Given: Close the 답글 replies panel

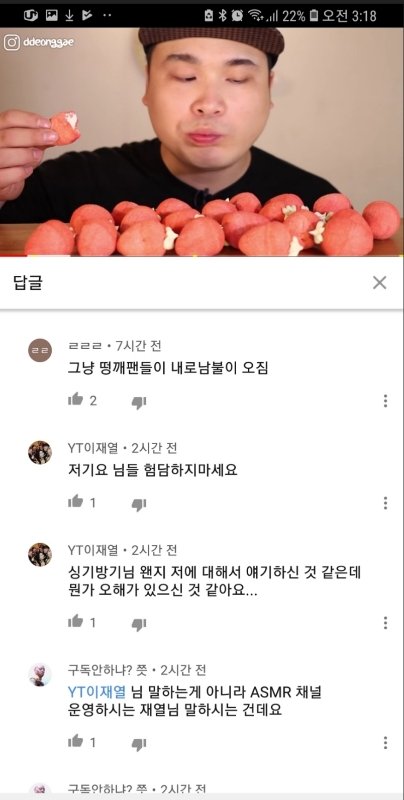Looking at the screenshot, I should pyautogui.click(x=379, y=283).
